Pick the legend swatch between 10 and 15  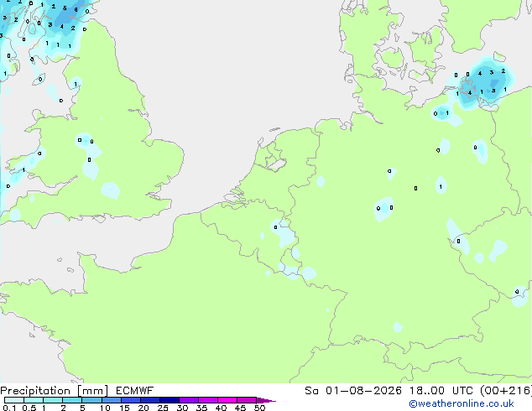coord(112,400)
